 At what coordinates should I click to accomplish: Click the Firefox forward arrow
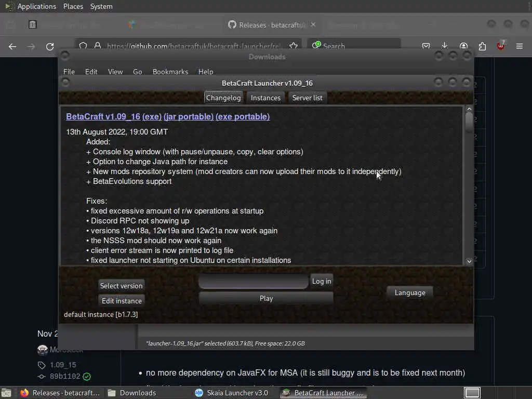click(x=31, y=46)
